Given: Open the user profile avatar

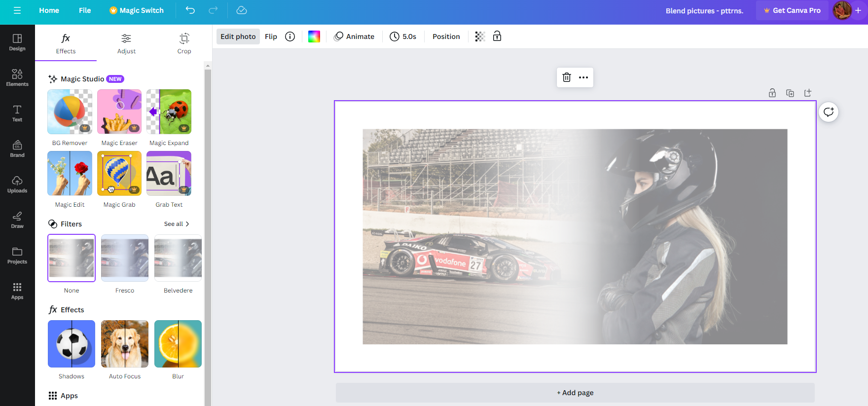Looking at the screenshot, I should tap(842, 10).
